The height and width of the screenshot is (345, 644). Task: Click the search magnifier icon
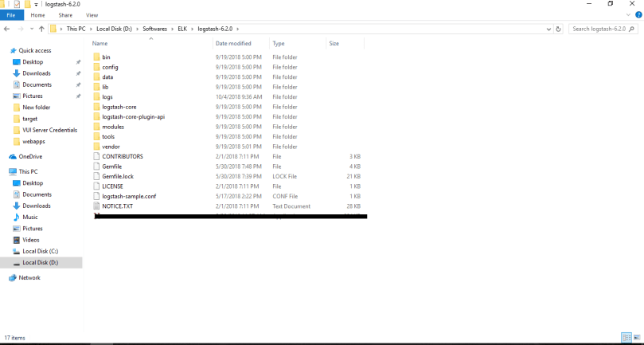click(x=631, y=29)
